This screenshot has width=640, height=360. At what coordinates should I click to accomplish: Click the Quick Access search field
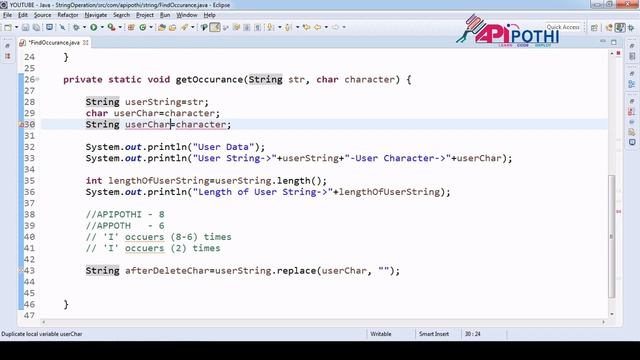pyautogui.click(x=563, y=27)
